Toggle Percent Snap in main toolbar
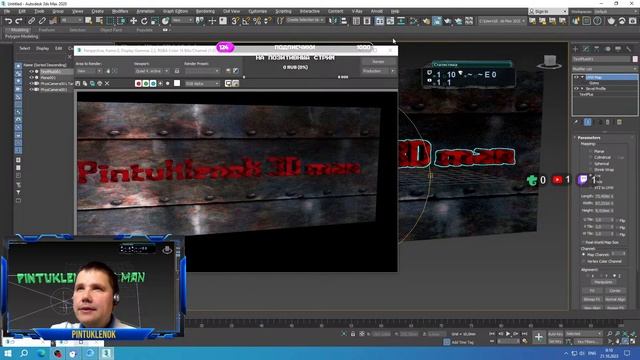Image resolution: width=640 pixels, height=360 pixels. tap(257, 21)
